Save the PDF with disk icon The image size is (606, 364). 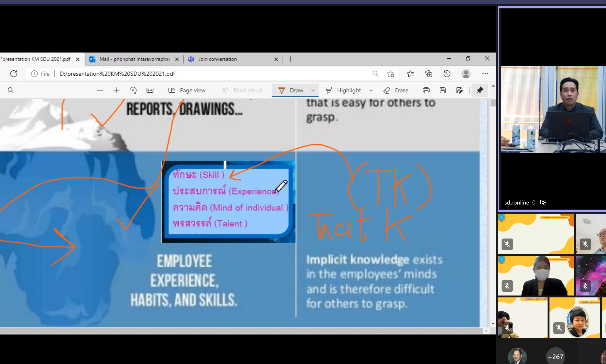click(443, 90)
